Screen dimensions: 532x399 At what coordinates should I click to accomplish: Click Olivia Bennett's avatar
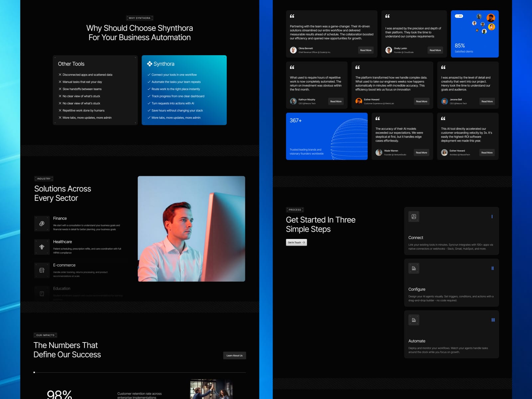(x=293, y=50)
